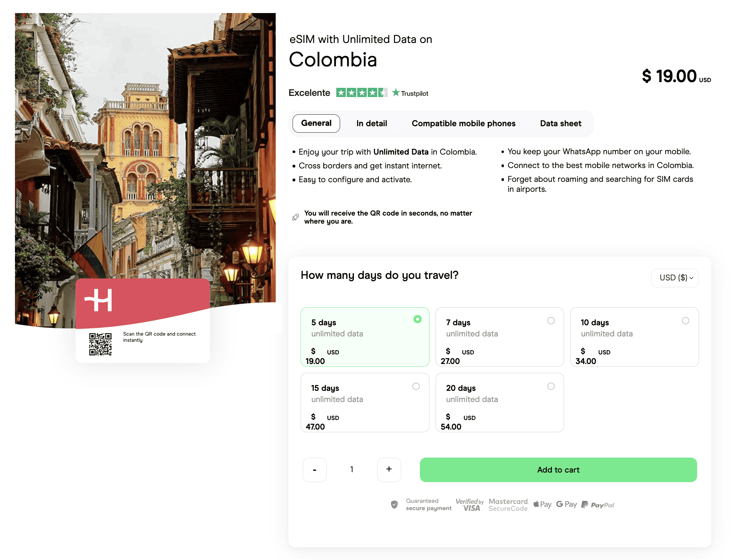
Task: Select the 7 days plan radio button
Action: point(551,321)
